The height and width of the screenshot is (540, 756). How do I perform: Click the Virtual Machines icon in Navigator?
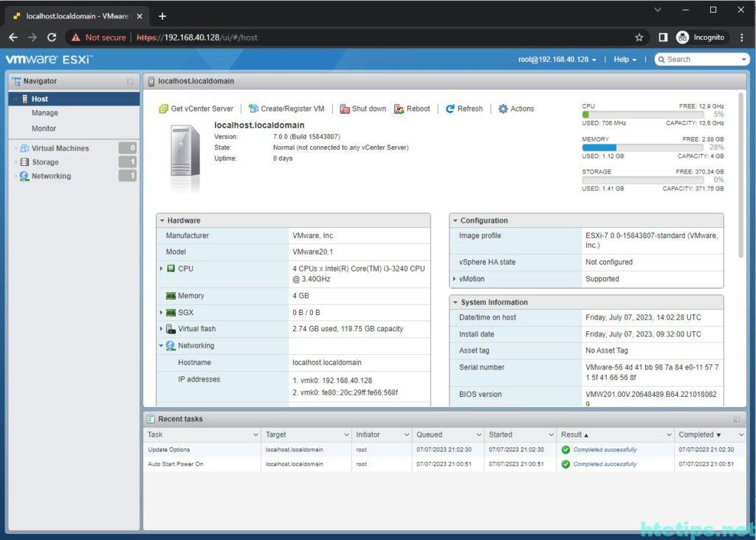pos(24,148)
